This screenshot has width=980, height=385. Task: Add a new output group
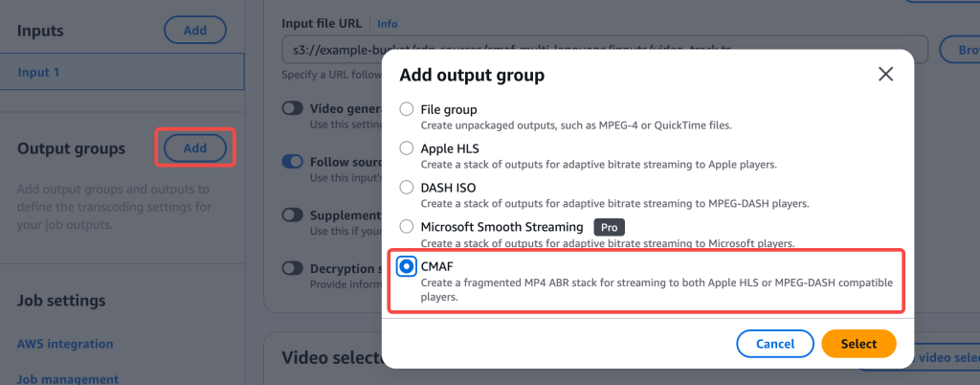(195, 148)
